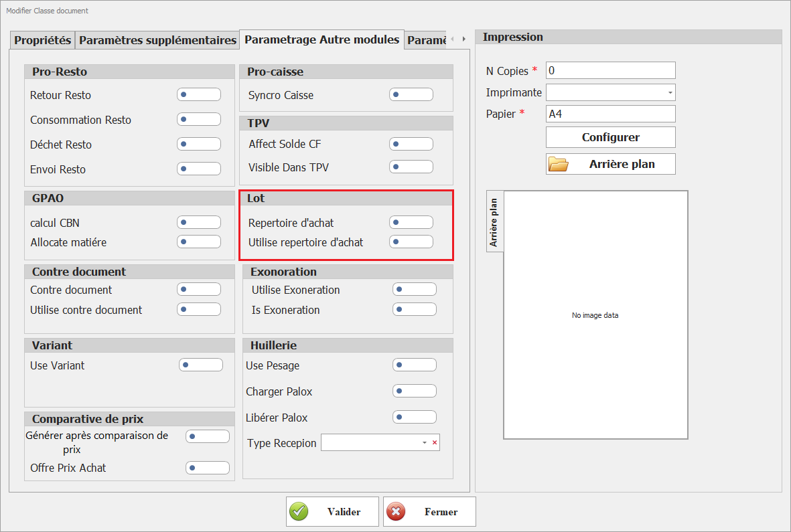Open the Imprimante dropdown list

(x=670, y=92)
